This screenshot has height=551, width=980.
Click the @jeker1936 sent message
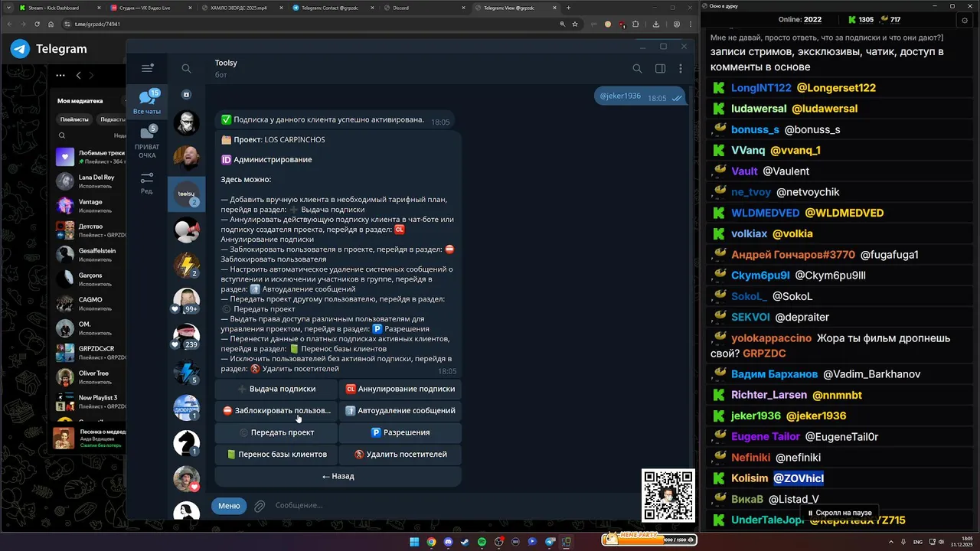click(641, 96)
